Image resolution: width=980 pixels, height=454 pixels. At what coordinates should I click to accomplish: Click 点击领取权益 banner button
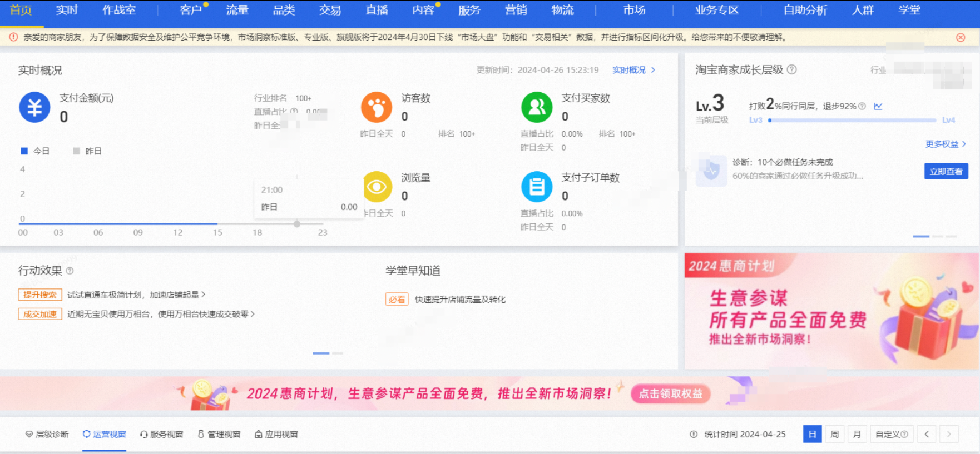(670, 393)
